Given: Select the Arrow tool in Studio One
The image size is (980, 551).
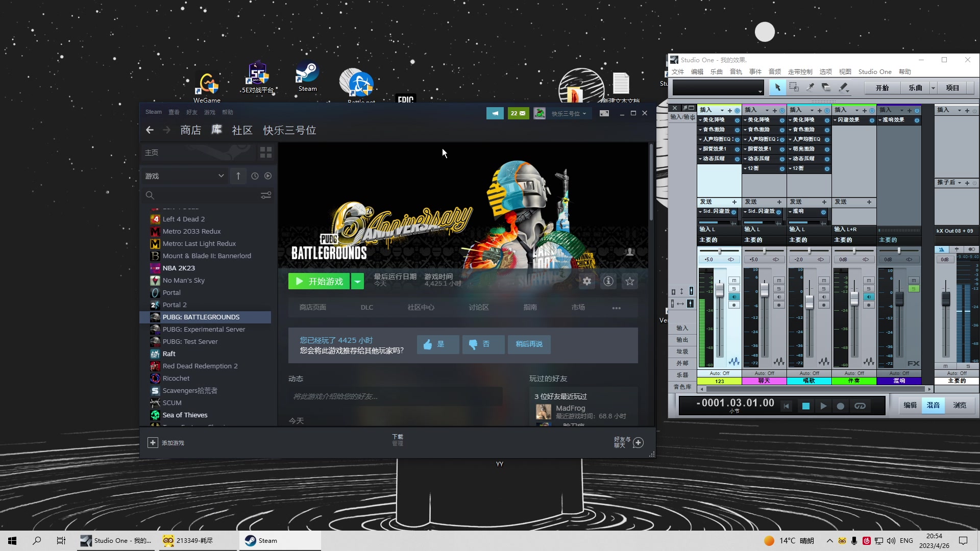Looking at the screenshot, I should [x=777, y=88].
